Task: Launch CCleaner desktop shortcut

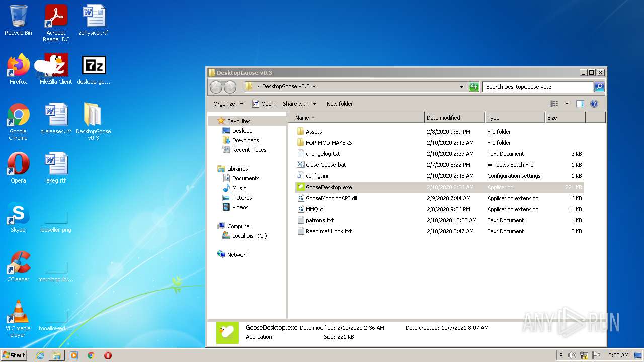Action: [18, 266]
